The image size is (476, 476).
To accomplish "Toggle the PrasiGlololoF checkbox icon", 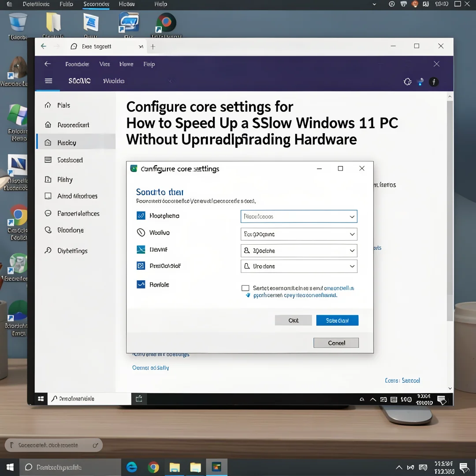I will coord(141,266).
